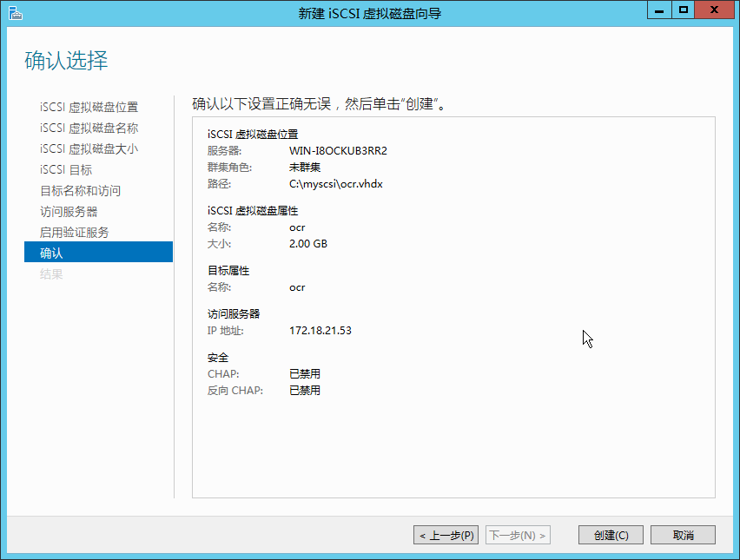Open the 启用验证服务 step

tap(74, 232)
